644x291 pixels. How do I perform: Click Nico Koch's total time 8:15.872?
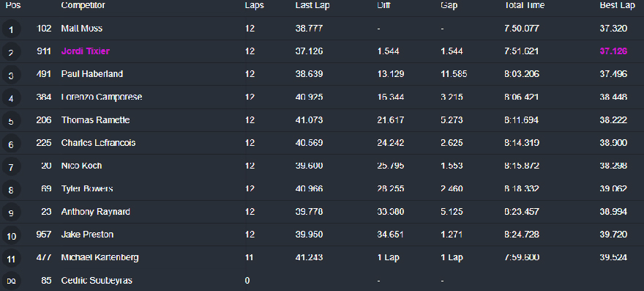522,166
